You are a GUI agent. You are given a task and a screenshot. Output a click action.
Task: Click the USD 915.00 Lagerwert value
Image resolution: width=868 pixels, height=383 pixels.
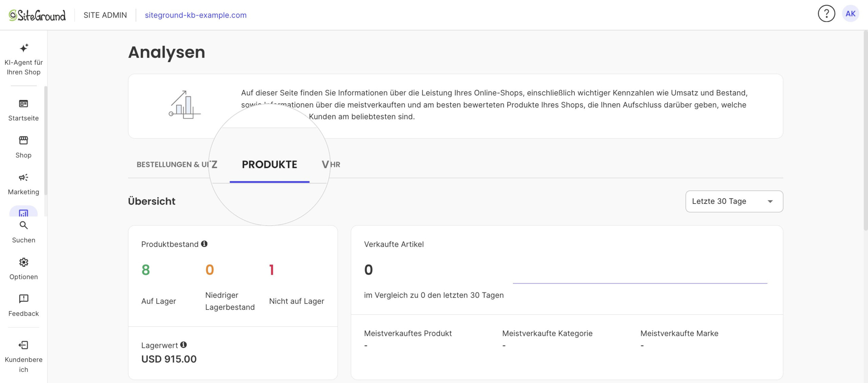coord(169,359)
